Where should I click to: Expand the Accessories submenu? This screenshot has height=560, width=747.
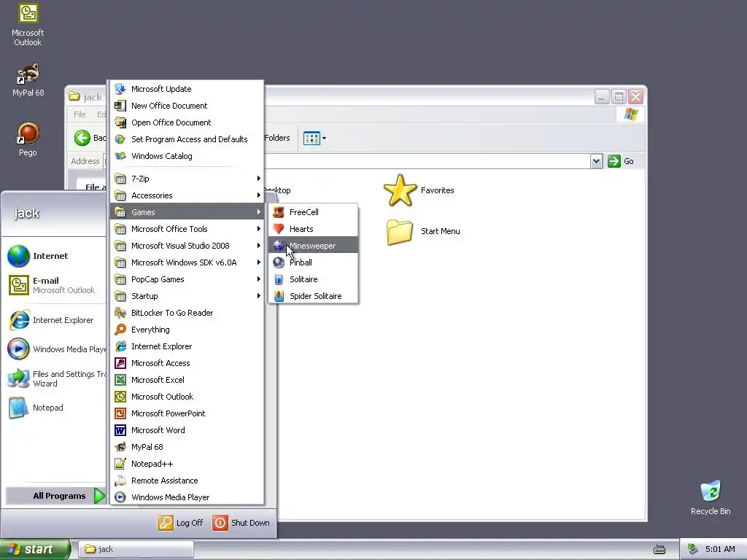pos(187,195)
